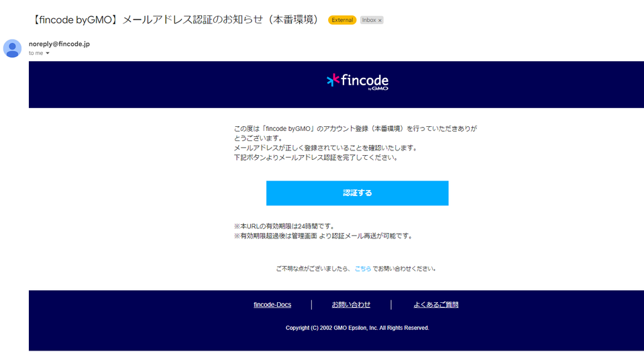Open the よくあるご質問 footer link
This screenshot has height=364, width=644.
click(x=436, y=305)
